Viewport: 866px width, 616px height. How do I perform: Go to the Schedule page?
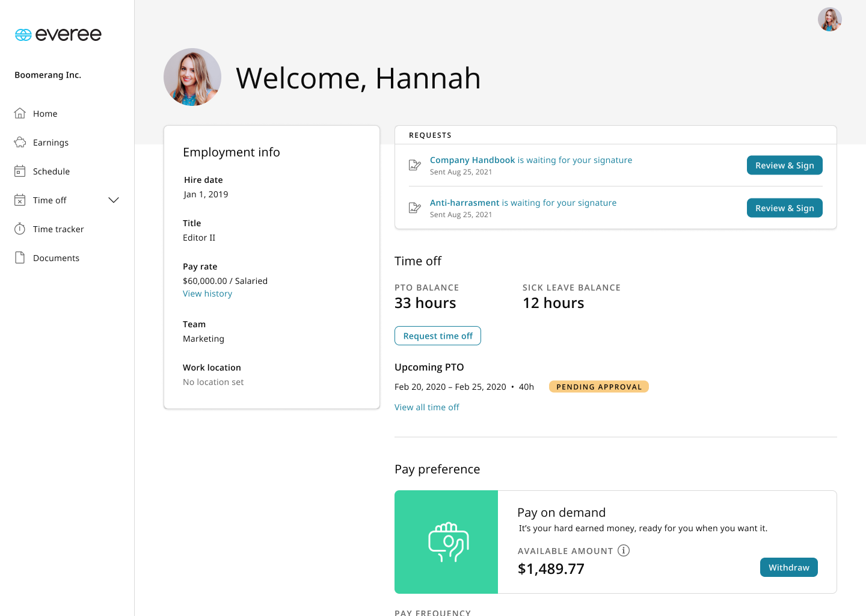click(51, 171)
